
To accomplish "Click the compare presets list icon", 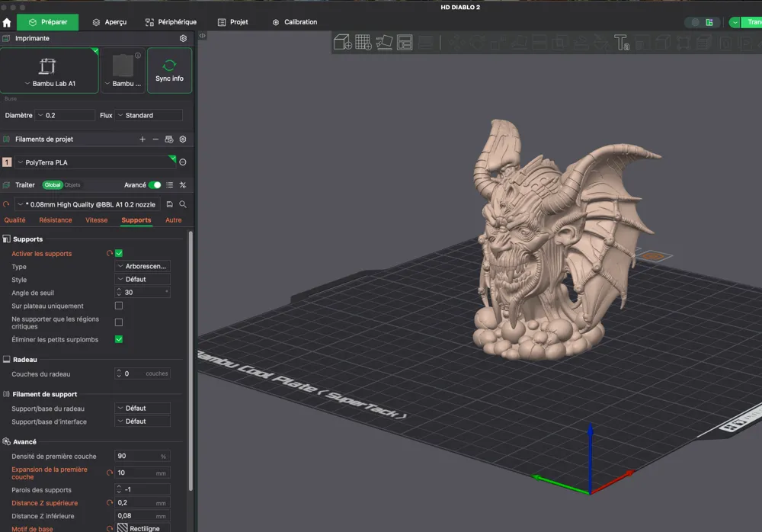I will [x=170, y=184].
